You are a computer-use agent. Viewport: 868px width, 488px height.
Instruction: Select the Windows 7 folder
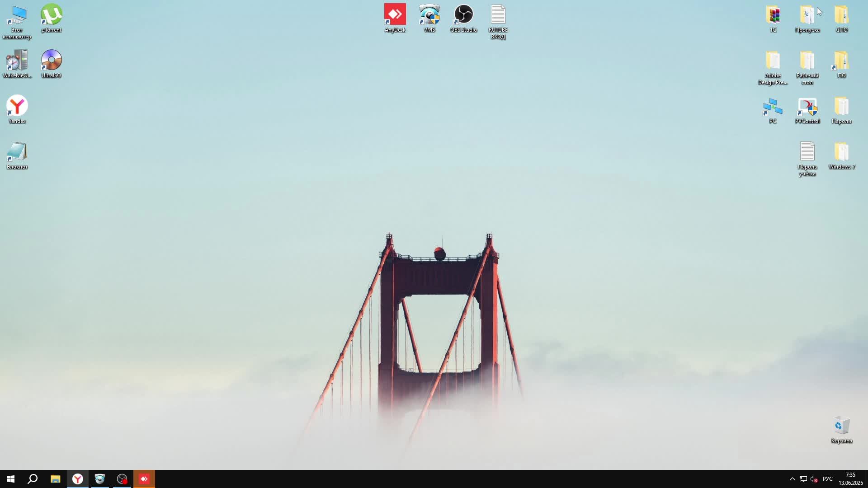(842, 155)
